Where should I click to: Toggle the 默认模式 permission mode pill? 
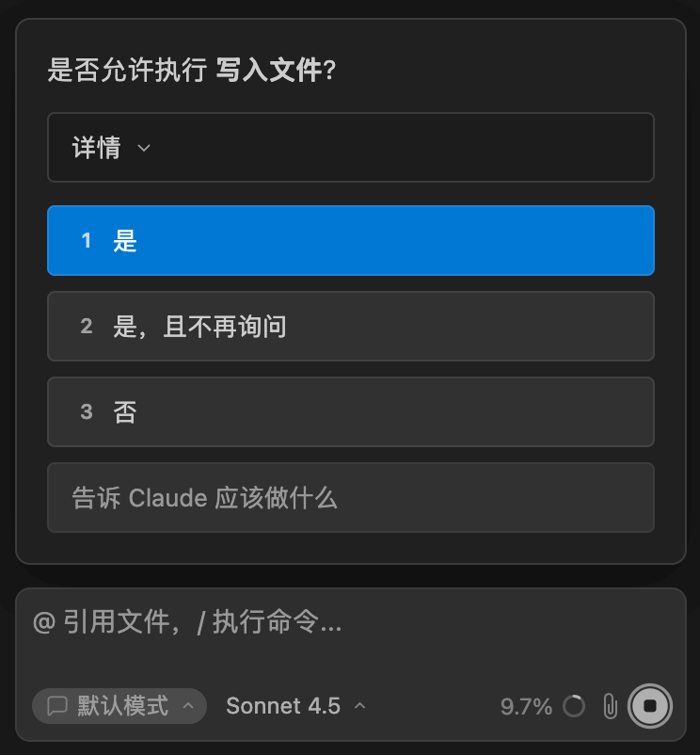point(119,706)
